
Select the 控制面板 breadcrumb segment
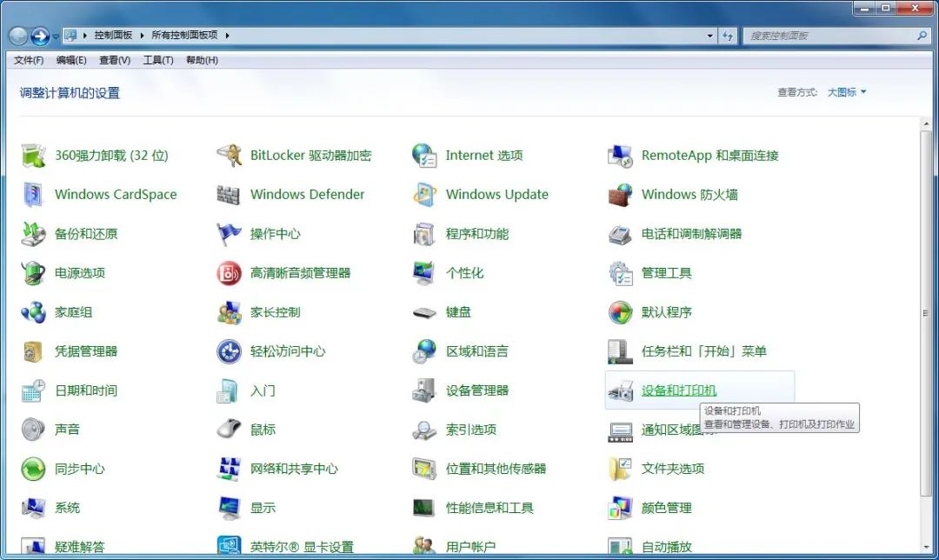point(113,36)
